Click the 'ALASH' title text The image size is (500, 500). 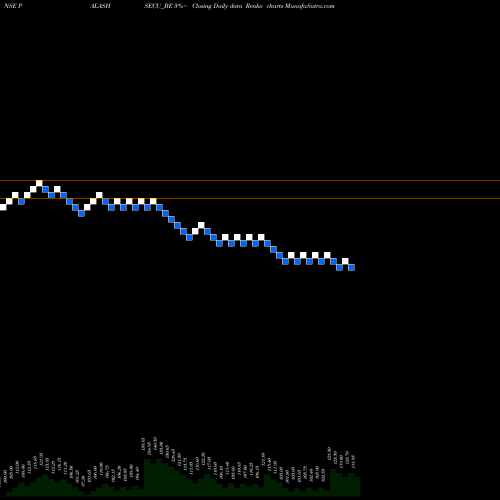click(100, 6)
